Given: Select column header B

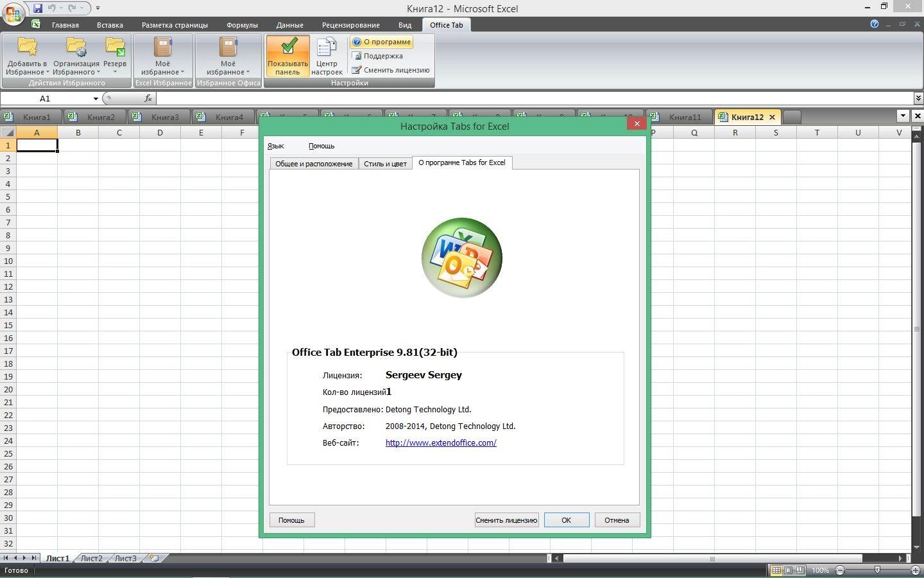Looking at the screenshot, I should [78, 132].
